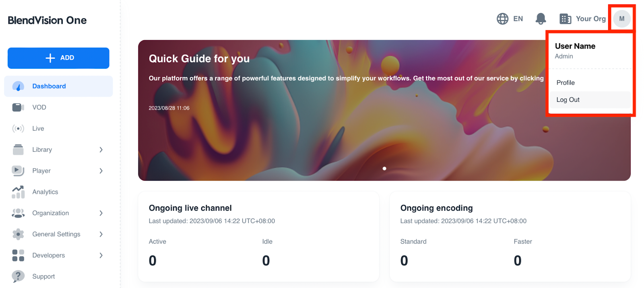Click the VOD camera icon in sidebar
Screen dimensions: 644x288
click(18, 107)
